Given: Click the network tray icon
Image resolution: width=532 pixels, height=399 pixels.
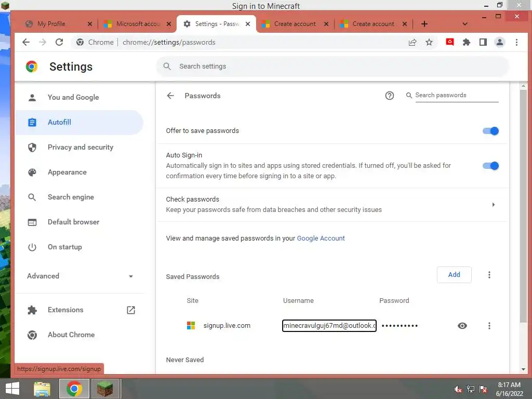Looking at the screenshot, I should pyautogui.click(x=471, y=389).
